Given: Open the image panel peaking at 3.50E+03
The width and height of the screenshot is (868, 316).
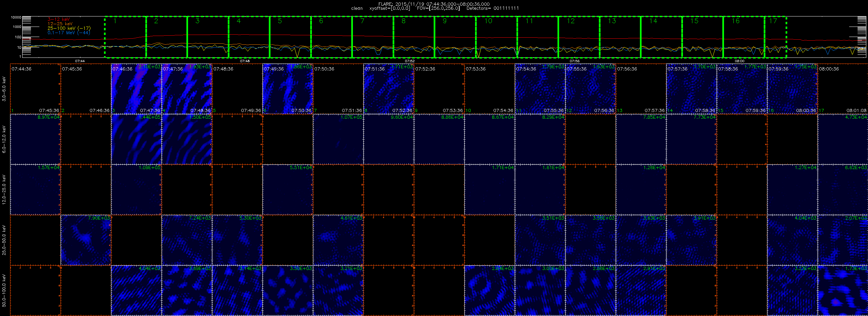Looking at the screenshot, I should click(288, 290).
